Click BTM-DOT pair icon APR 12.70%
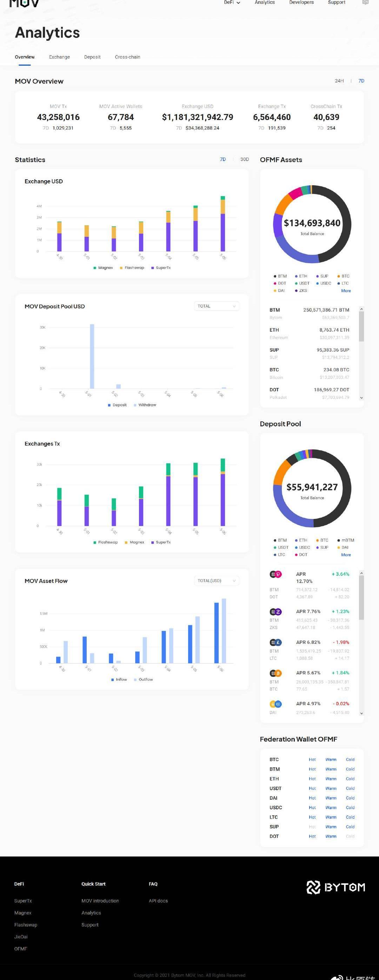Image resolution: width=379 pixels, height=980 pixels. pyautogui.click(x=275, y=574)
